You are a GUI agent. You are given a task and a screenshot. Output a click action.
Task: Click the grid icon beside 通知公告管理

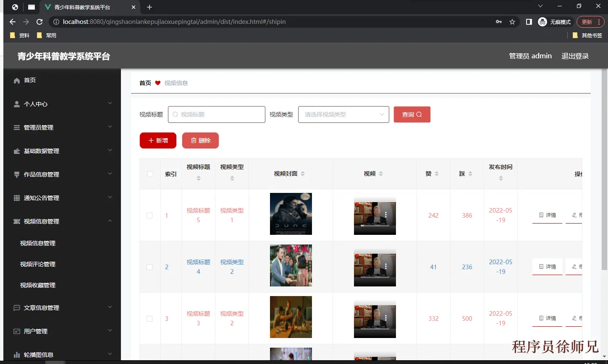coord(17,198)
